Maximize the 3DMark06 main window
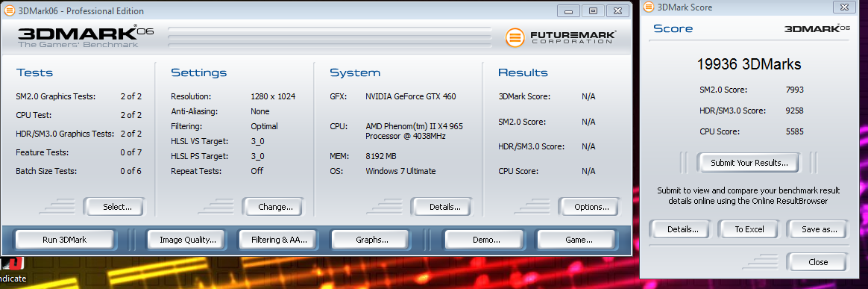 (593, 10)
